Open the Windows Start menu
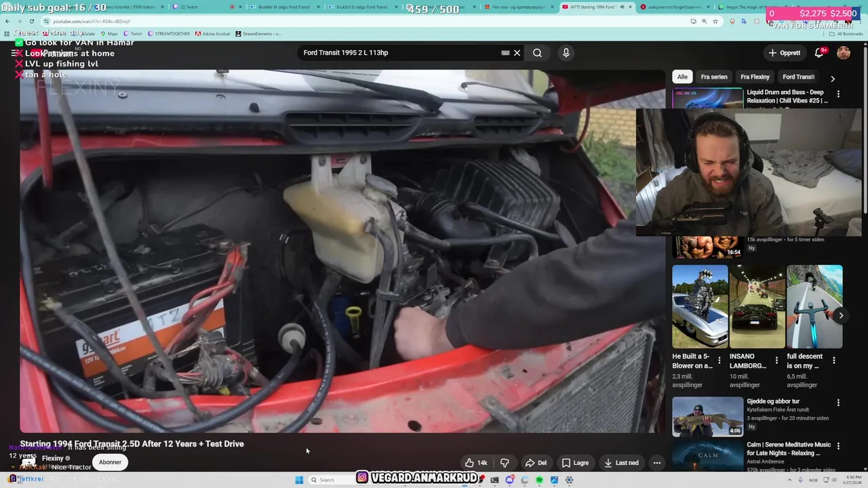This screenshot has width=868, height=488. click(x=299, y=480)
